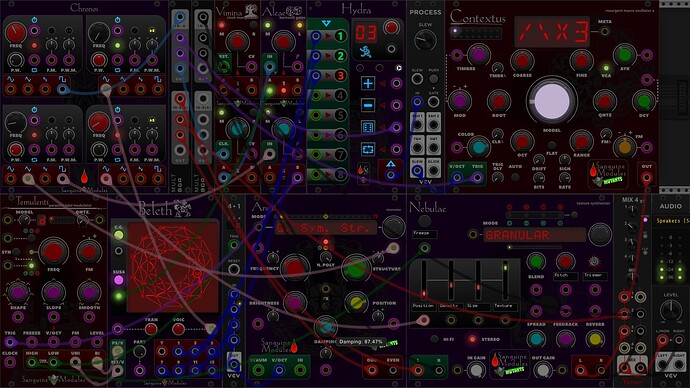Click the REVERB knob in Nebulae
This screenshot has height=388, width=690.
coord(595,339)
